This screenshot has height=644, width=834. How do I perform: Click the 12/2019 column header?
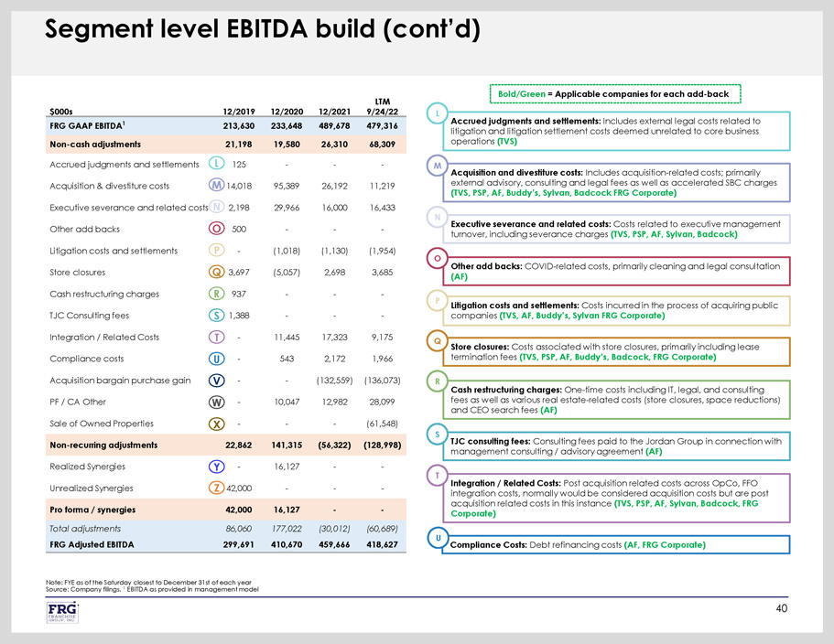231,111
